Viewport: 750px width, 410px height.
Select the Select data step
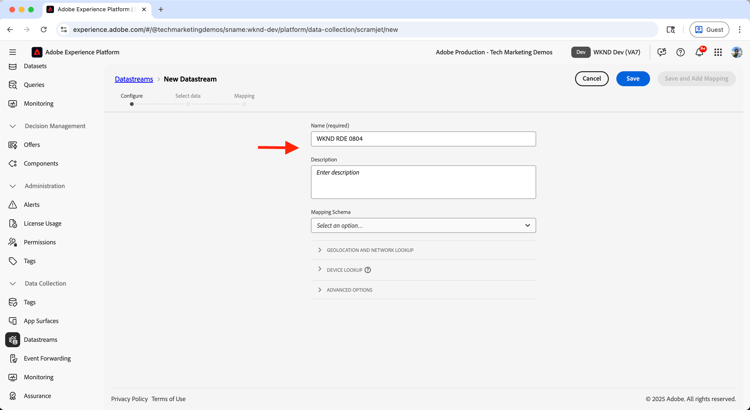pyautogui.click(x=188, y=99)
